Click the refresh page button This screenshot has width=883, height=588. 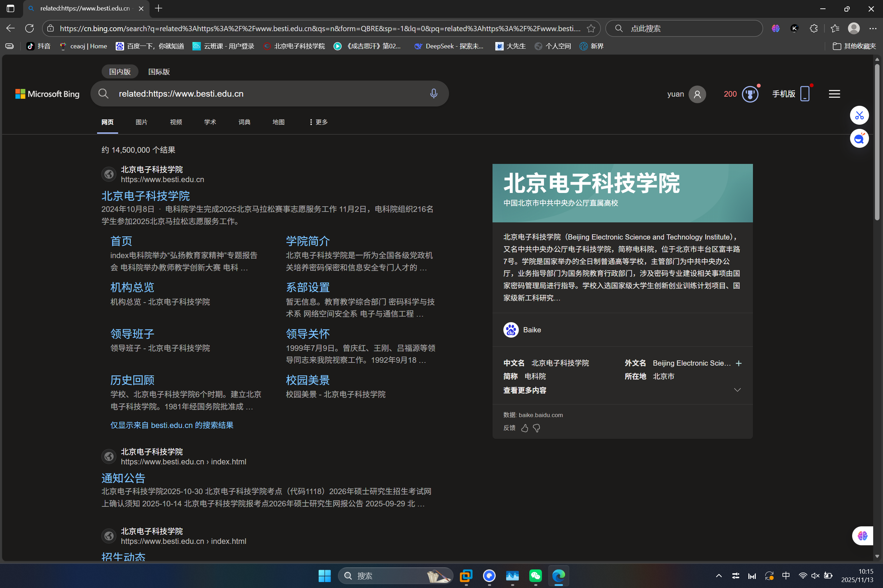[x=29, y=28]
